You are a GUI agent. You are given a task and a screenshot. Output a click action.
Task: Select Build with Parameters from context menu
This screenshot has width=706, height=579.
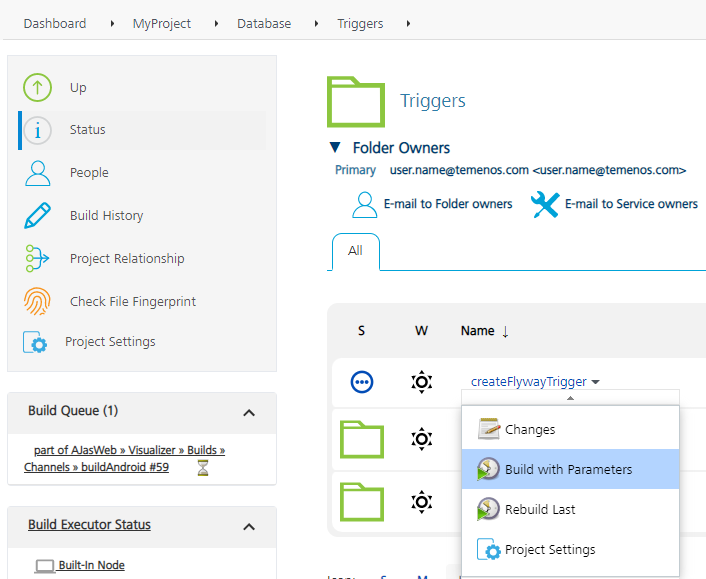(568, 469)
